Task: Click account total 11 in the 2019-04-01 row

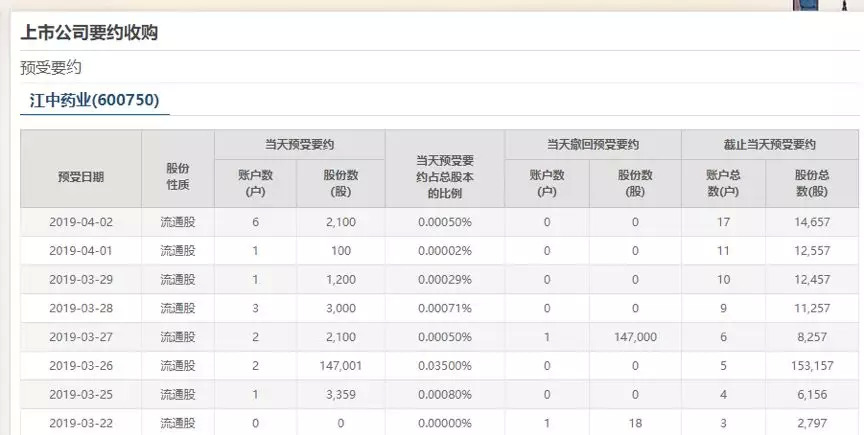Action: click(723, 251)
